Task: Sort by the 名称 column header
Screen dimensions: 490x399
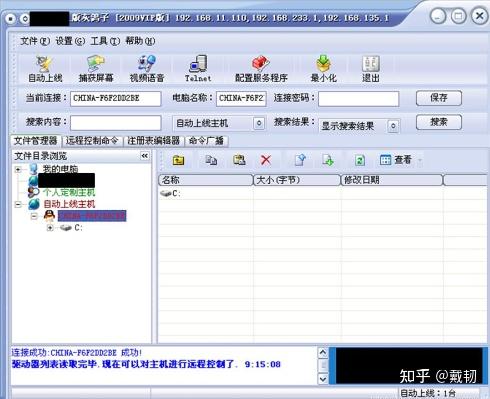Action: tap(206, 180)
